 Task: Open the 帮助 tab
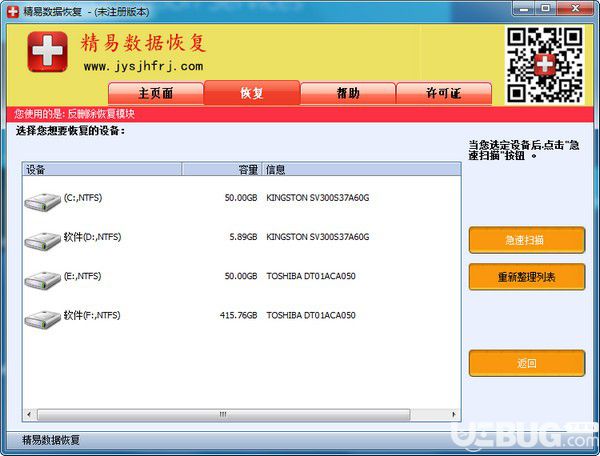[348, 93]
